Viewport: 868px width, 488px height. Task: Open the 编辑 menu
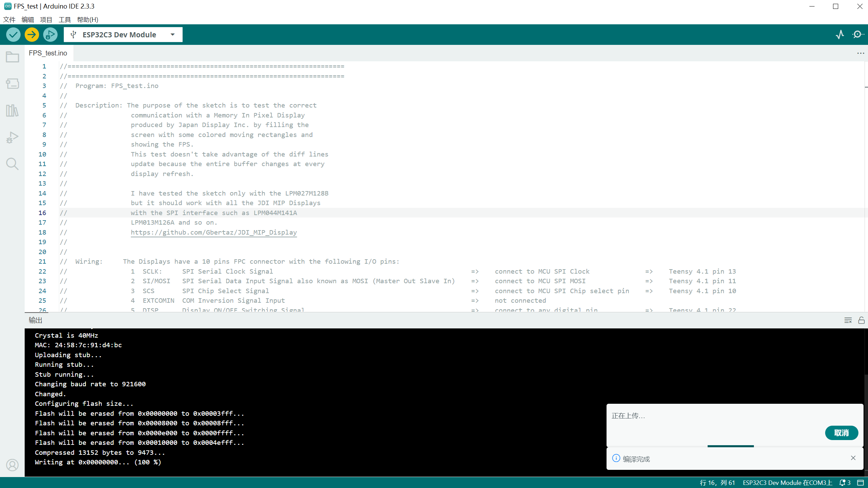click(28, 20)
